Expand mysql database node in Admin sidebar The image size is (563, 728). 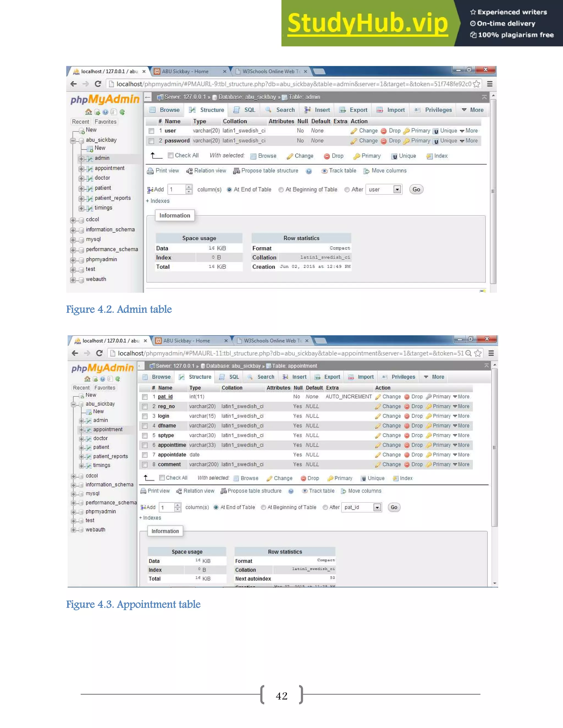click(x=73, y=240)
